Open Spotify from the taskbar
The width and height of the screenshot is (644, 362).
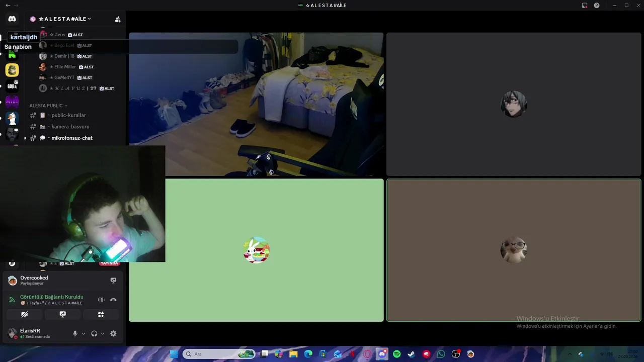click(x=397, y=354)
